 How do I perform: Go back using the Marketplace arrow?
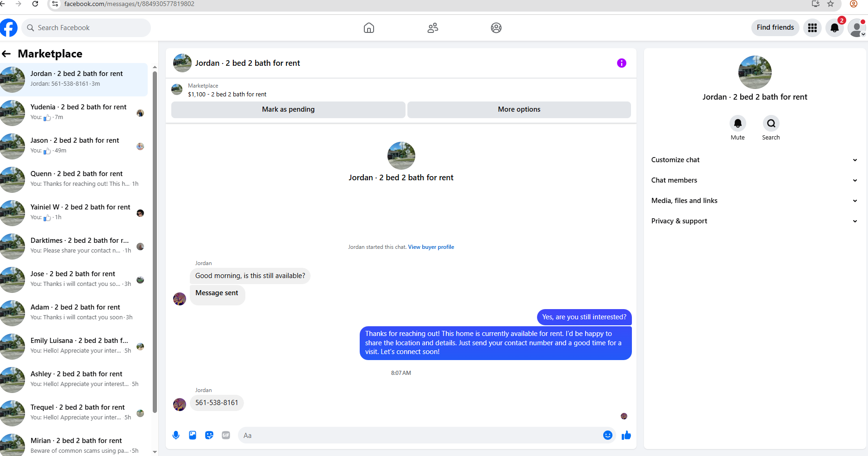click(x=6, y=54)
